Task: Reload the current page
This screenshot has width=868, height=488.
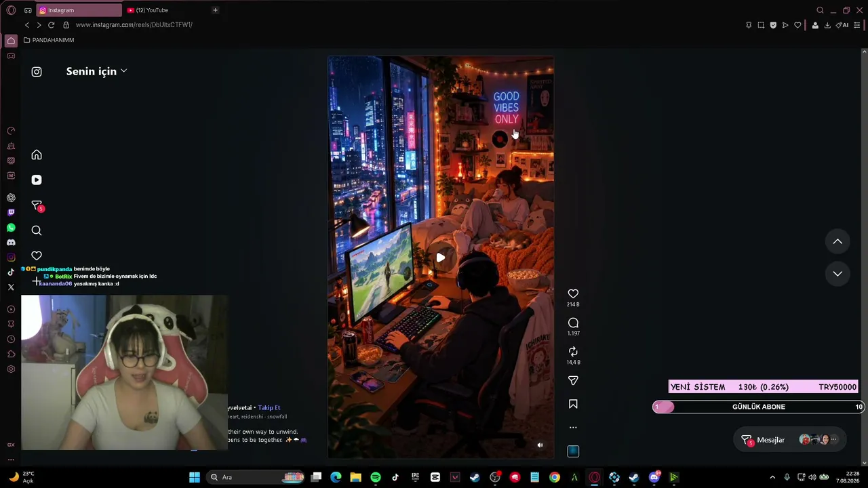Action: point(51,25)
